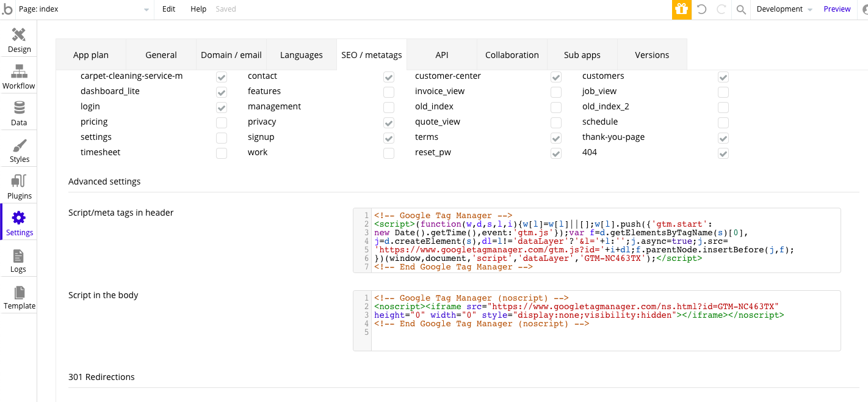Open the Styles section
The width and height of the screenshot is (868, 402).
tap(19, 150)
